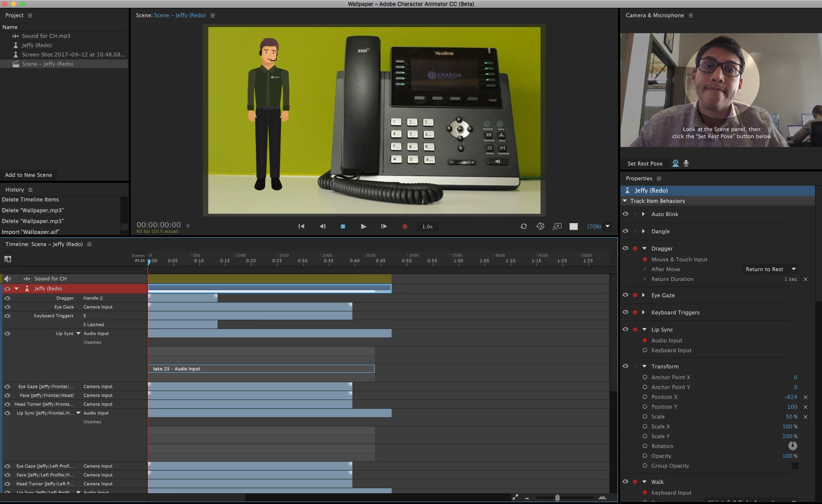Disarm Dragger behavior record button
Screen dimensions: 822x504
coord(635,249)
